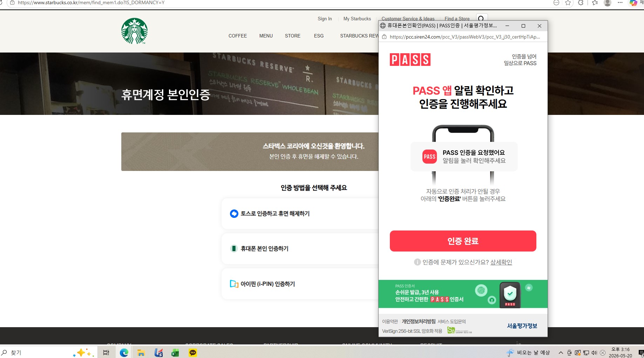
Task: Open the 개인정보처리방침 link
Action: (x=419, y=322)
